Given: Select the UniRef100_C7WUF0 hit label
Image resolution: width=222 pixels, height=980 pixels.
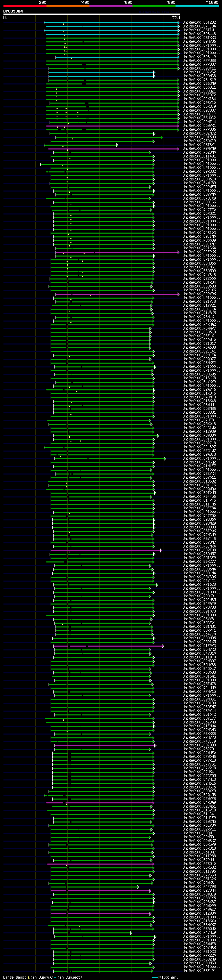Looking at the screenshot, I should tap(199, 753).
